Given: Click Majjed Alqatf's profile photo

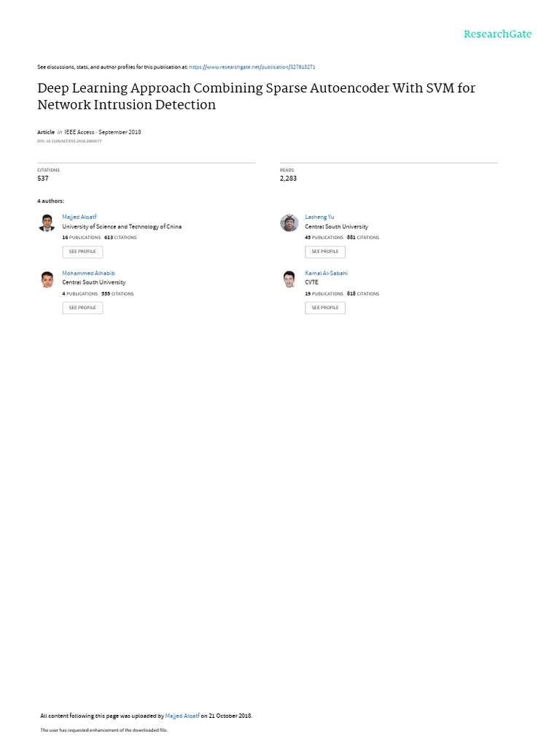Looking at the screenshot, I should click(47, 223).
